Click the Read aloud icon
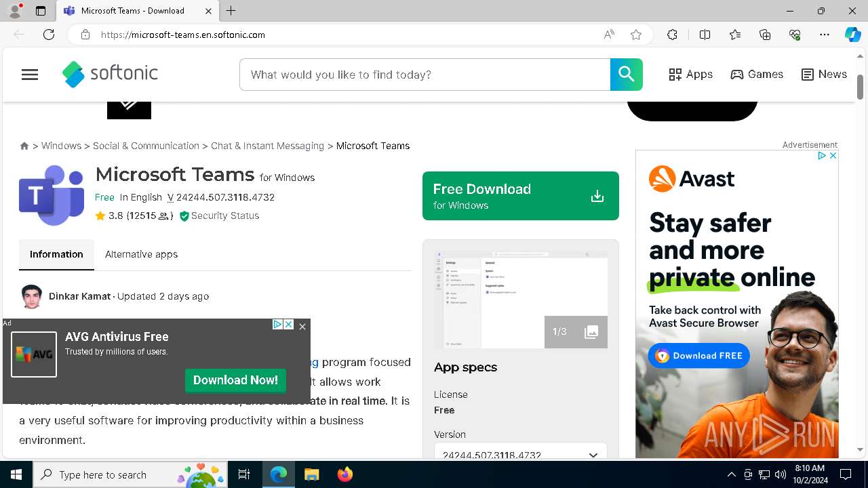Image resolution: width=868 pixels, height=488 pixels. 609,35
